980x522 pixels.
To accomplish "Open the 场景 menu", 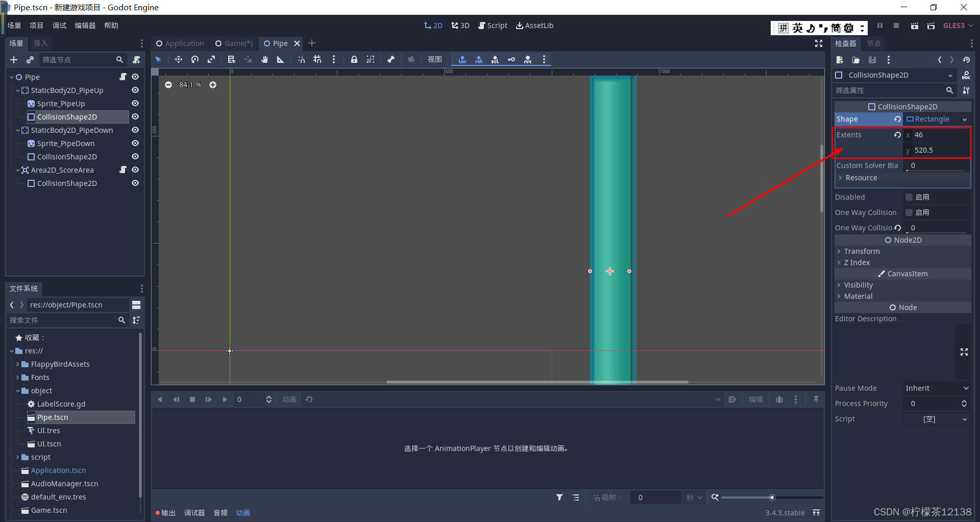I will [x=14, y=26].
